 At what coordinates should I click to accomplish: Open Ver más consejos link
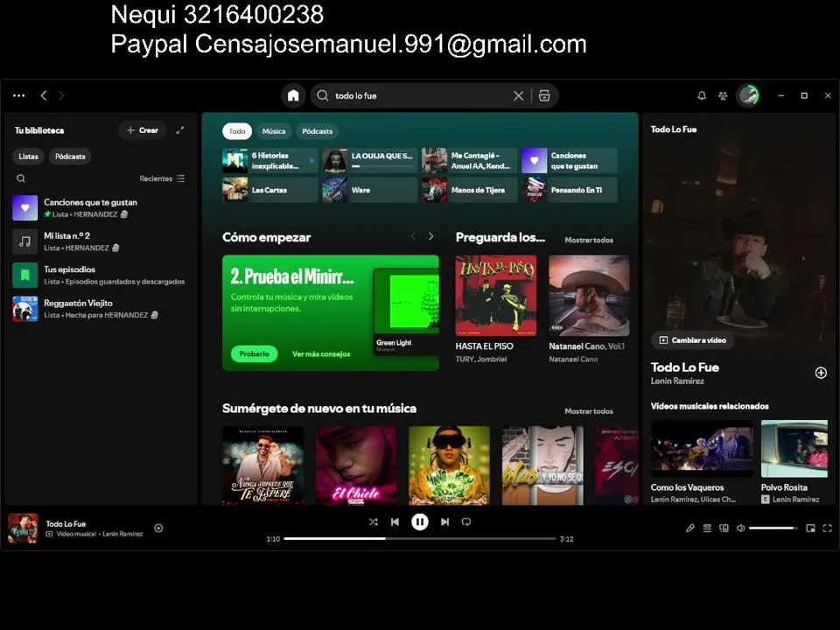point(321,354)
